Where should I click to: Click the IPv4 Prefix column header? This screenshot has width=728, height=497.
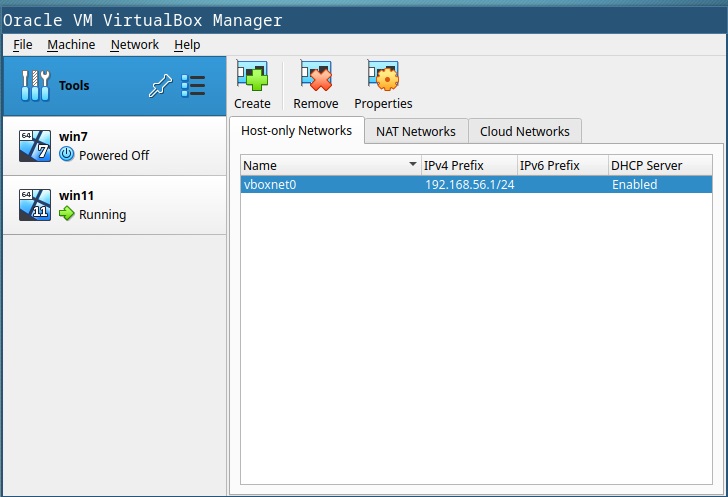(469, 165)
